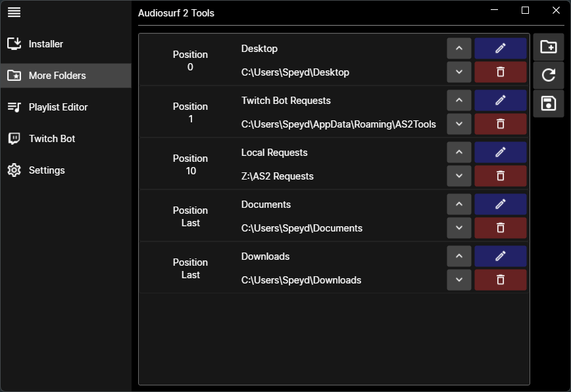The image size is (571, 392).
Task: Select the Twitch Bot Requests name
Action: coord(286,101)
